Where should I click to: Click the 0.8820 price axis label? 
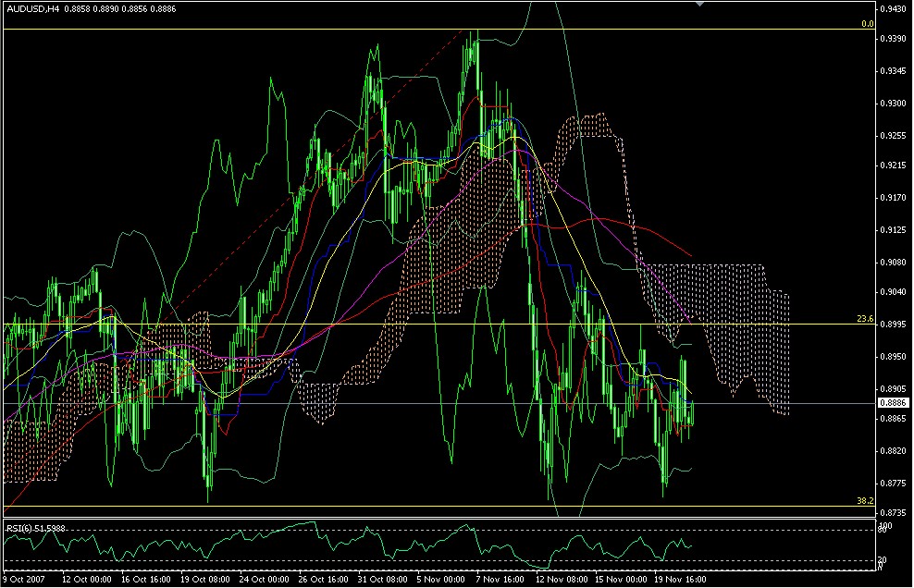(x=893, y=451)
